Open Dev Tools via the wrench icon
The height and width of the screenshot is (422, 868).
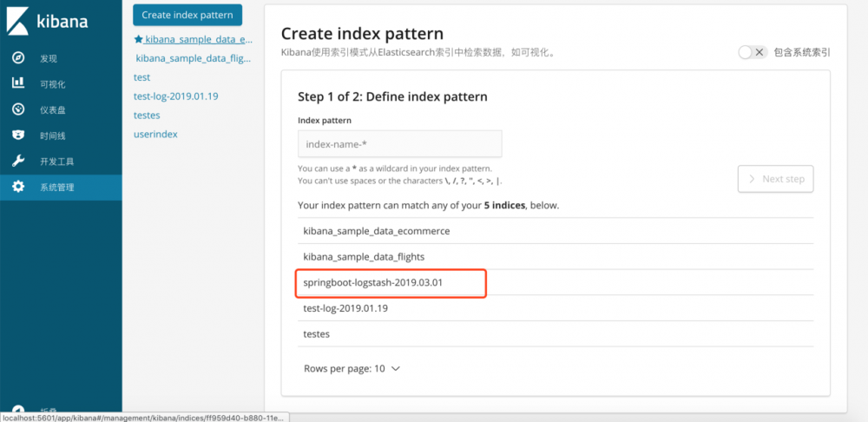click(18, 162)
